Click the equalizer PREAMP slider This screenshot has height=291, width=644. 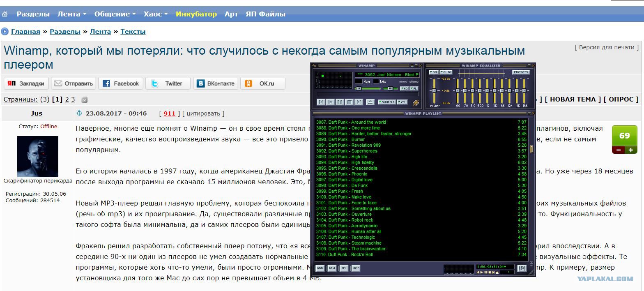(435, 91)
